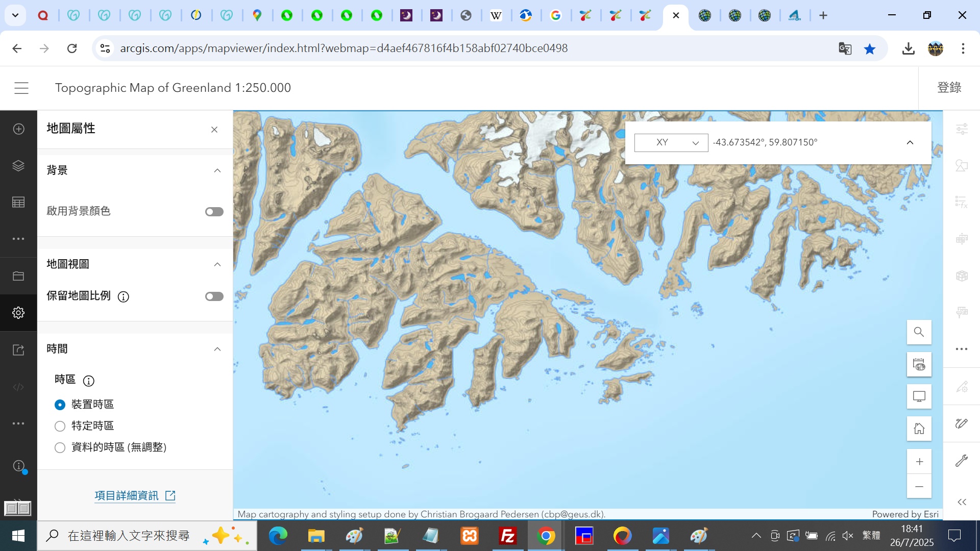Click the map Search magnifier button

point(919,332)
